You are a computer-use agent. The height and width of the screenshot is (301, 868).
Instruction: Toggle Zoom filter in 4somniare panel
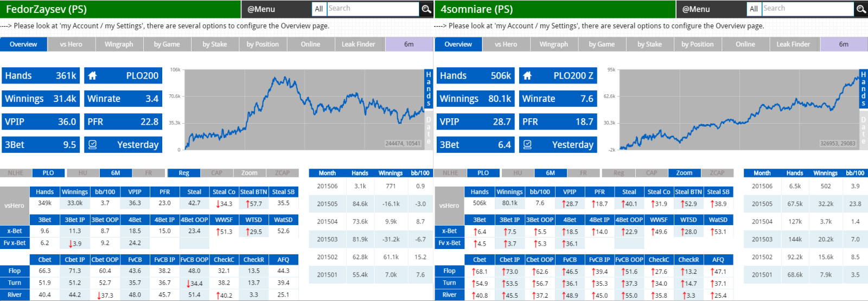685,173
